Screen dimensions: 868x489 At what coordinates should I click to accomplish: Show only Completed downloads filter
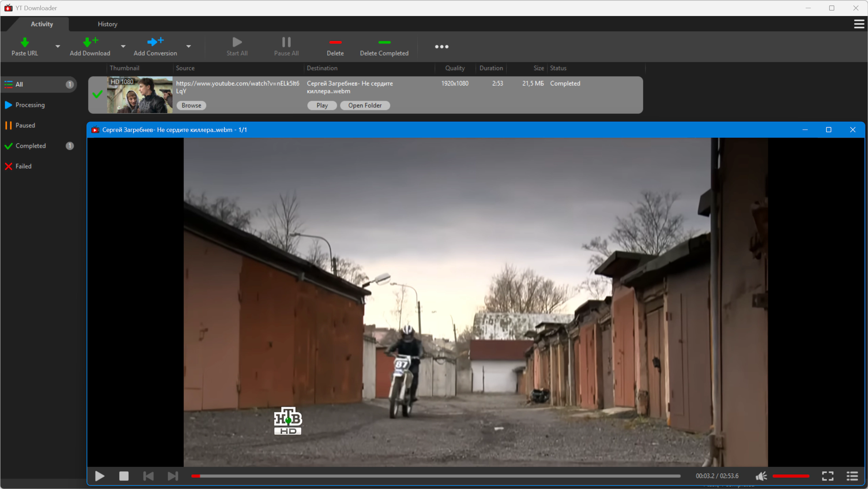click(x=31, y=146)
